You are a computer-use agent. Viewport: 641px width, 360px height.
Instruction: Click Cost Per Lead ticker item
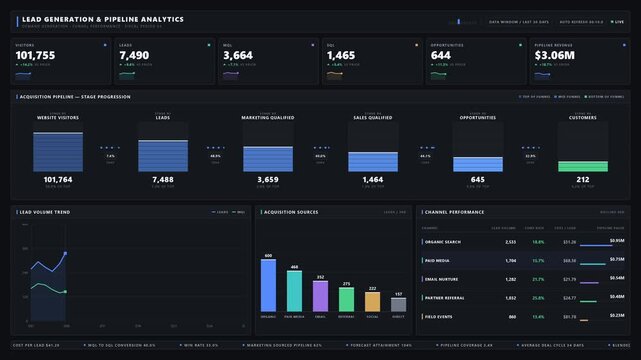pos(36,345)
